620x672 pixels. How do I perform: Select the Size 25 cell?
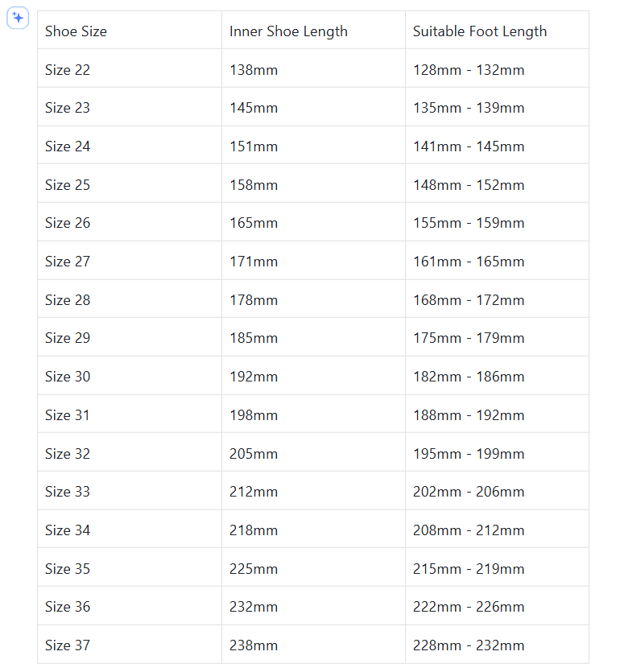pos(68,185)
